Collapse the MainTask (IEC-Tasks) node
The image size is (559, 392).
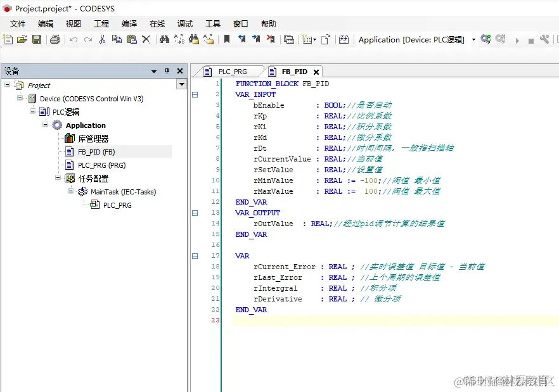pyautogui.click(x=70, y=191)
